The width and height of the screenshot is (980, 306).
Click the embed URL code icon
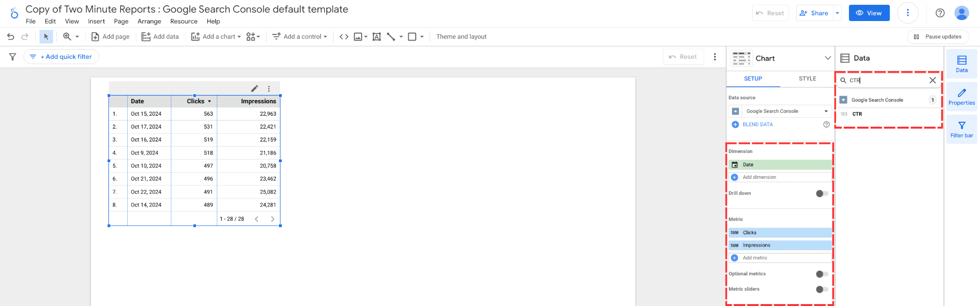pos(344,37)
